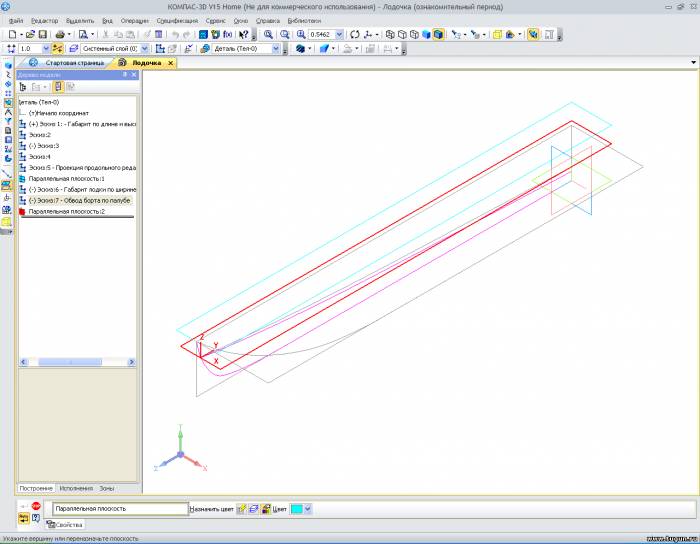Switch to the Стартовая страница tab
Screen dimensions: 700x544
(x=74, y=63)
